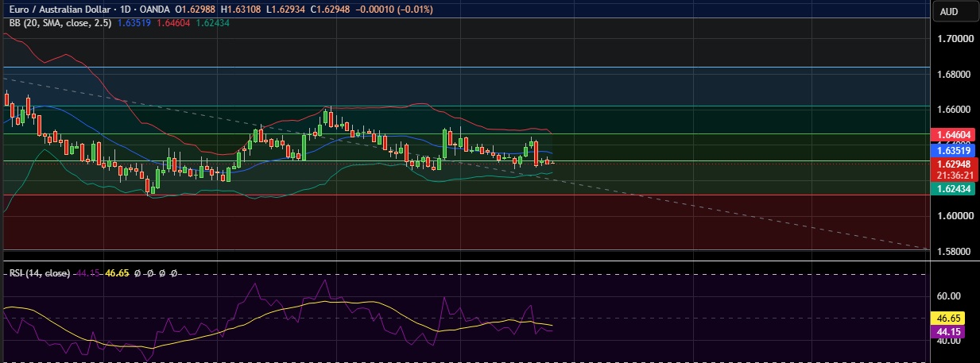
Task: Click the open value O1.62988
Action: click(x=196, y=10)
